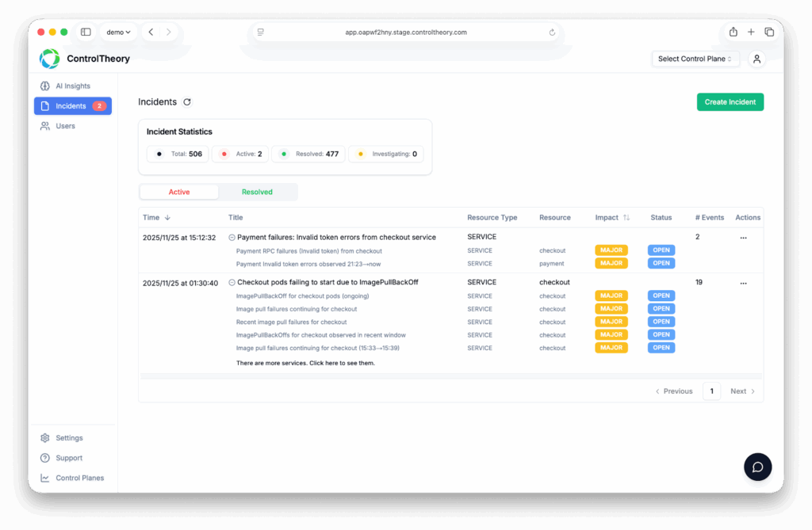The height and width of the screenshot is (530, 812).
Task: Switch to the Resolved incidents toggle
Action: coord(257,192)
